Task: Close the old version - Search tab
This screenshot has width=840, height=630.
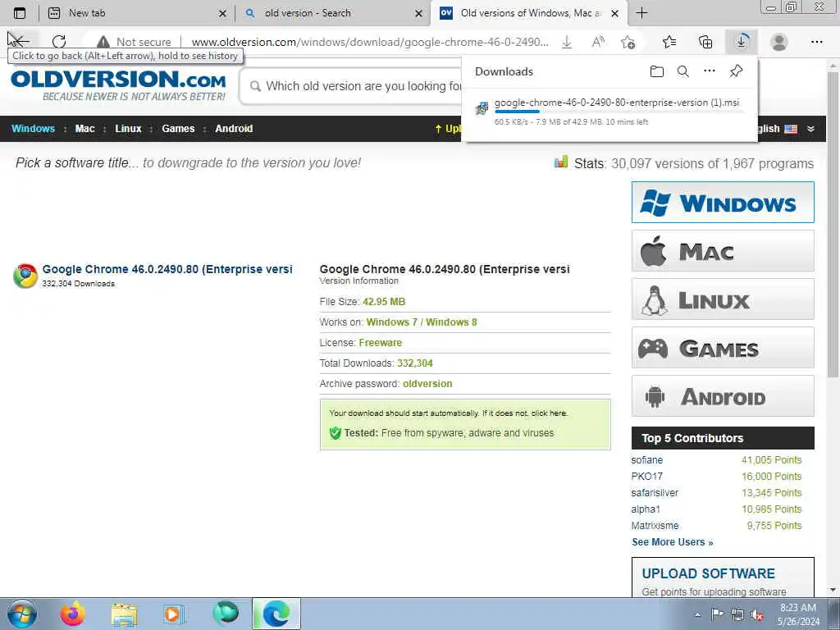Action: [x=419, y=13]
